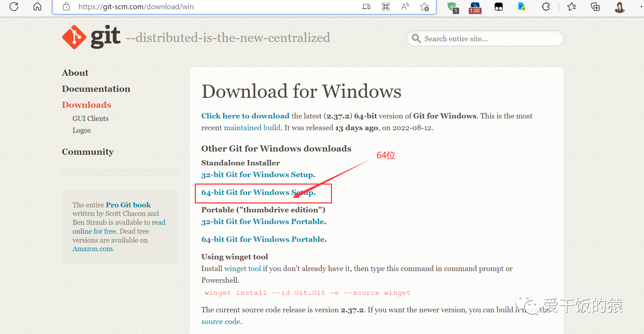Open the QR code / grid icon in address bar
Screen dimensions: 644x334
click(x=386, y=6)
